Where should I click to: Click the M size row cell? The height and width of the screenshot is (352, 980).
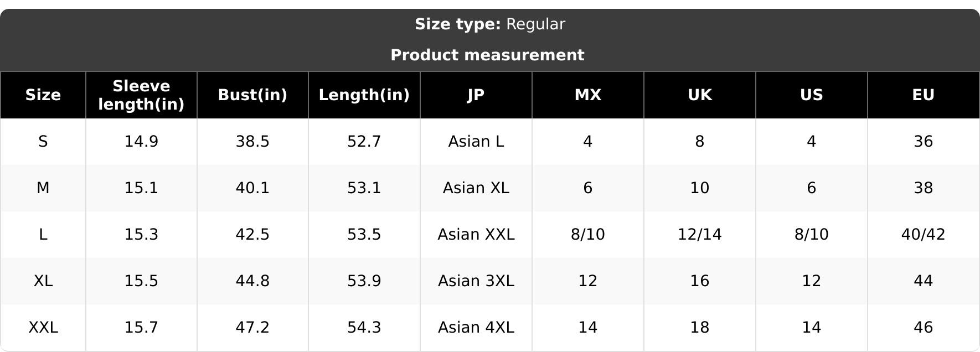point(43,188)
